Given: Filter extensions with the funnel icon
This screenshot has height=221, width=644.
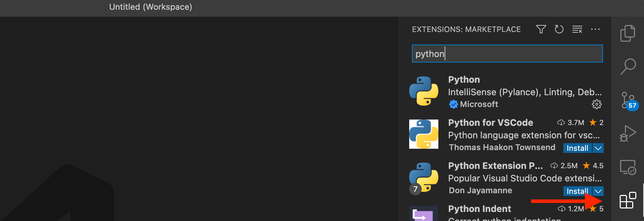Looking at the screenshot, I should [x=541, y=29].
